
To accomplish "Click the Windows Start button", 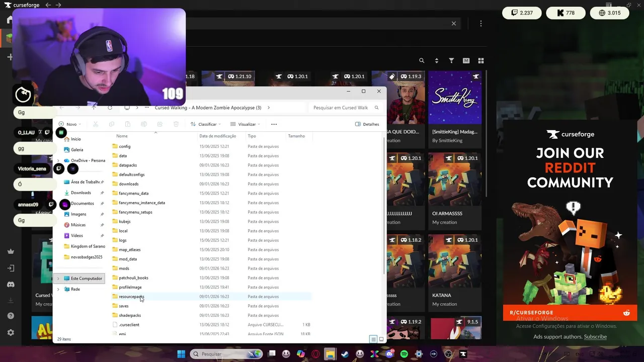I will click(x=181, y=354).
